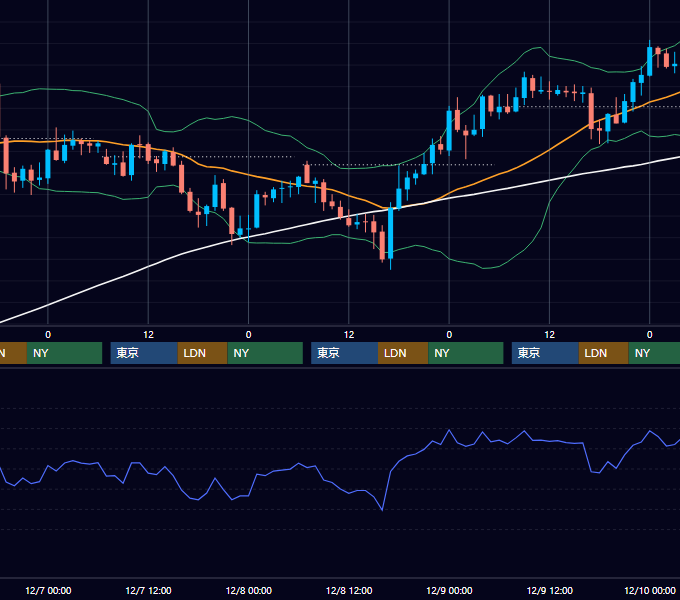Click the 12/9 12:00 time axis label
Viewport: 680px width, 600px height.
pyautogui.click(x=549, y=590)
